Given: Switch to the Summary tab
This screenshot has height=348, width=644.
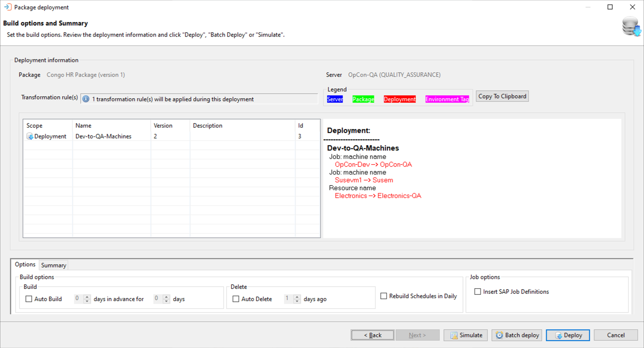Looking at the screenshot, I should (53, 265).
